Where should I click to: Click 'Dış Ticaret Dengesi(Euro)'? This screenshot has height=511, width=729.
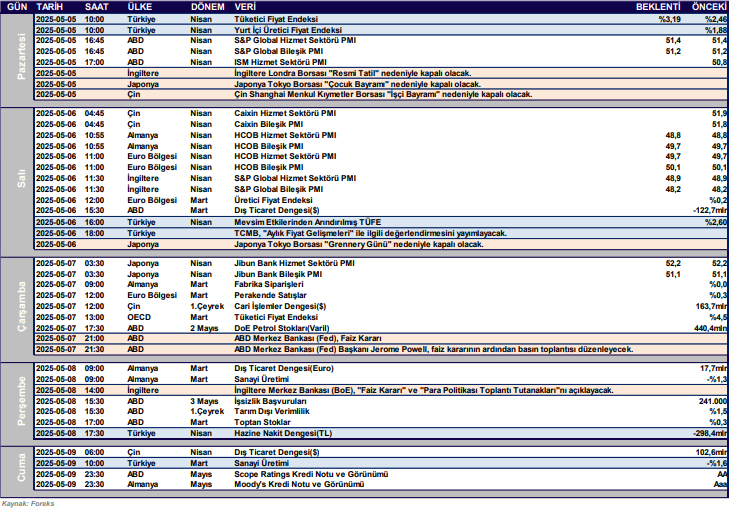284,368
